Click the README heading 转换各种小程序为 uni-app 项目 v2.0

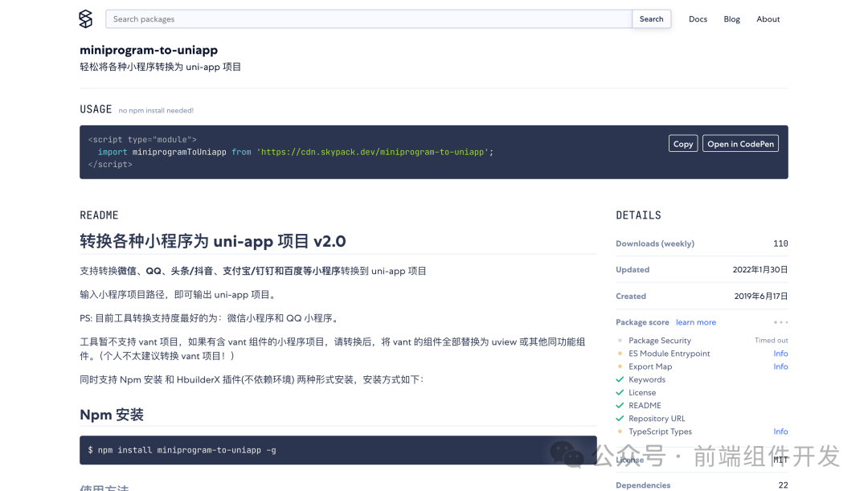212,241
